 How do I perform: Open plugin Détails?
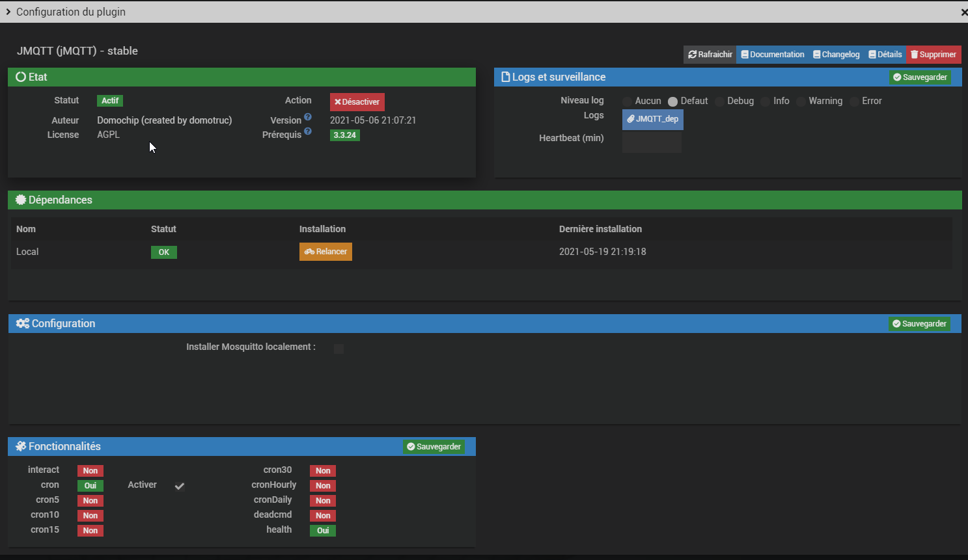885,55
